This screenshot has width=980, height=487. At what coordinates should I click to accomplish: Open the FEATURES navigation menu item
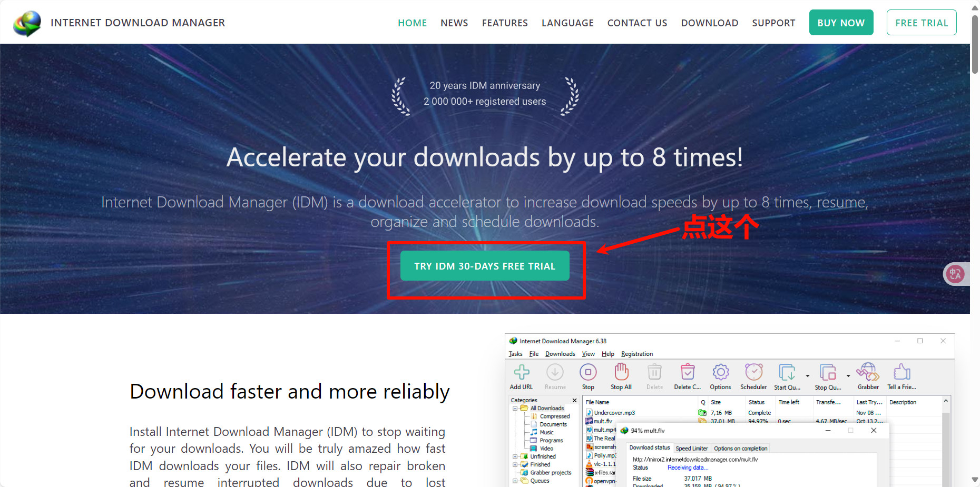click(505, 23)
